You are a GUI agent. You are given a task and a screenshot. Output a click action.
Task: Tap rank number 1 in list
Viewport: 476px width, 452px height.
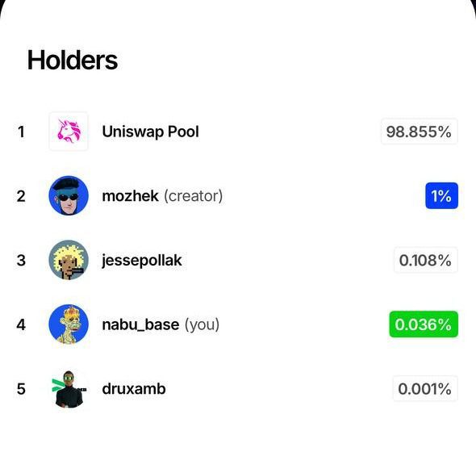click(x=21, y=132)
